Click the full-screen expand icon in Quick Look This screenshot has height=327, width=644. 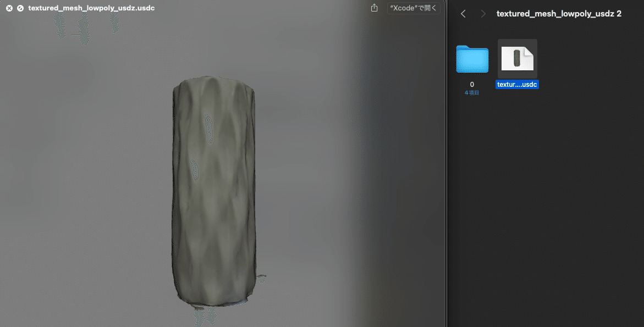tap(20, 8)
